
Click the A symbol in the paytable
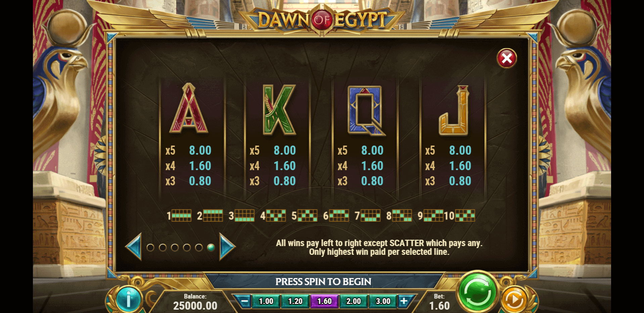(x=189, y=108)
